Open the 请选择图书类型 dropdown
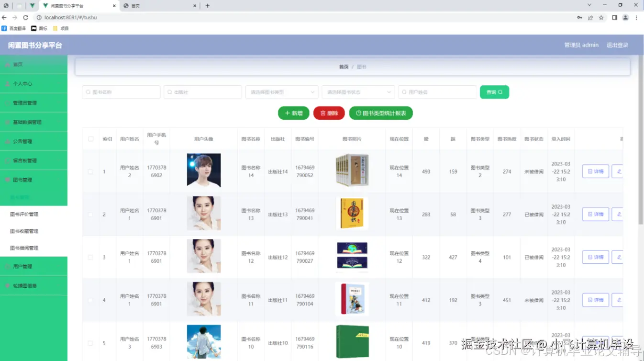This screenshot has width=644, height=361. click(x=282, y=92)
